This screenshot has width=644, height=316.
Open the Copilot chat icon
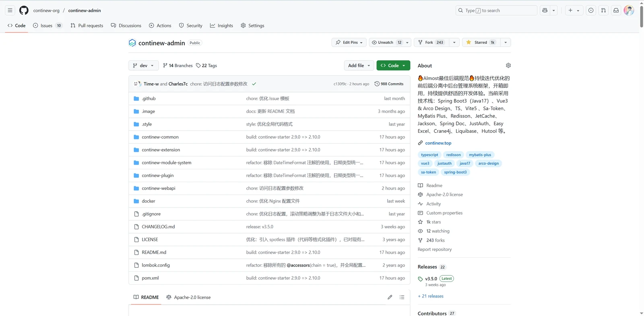tap(545, 10)
